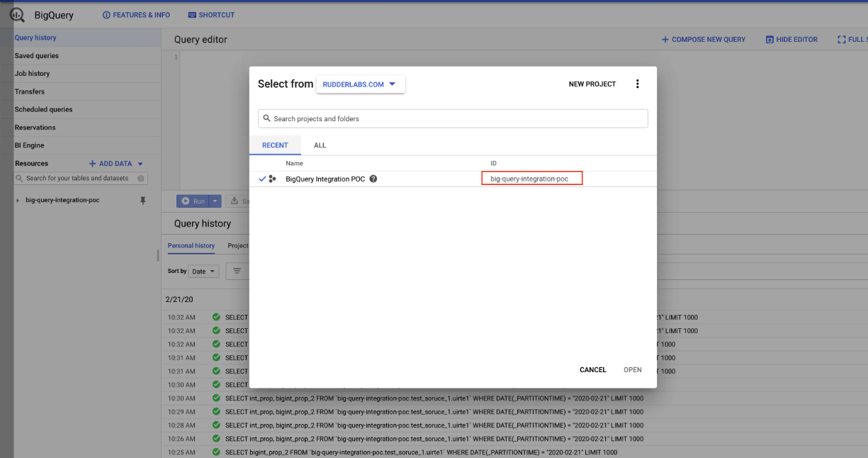Click the New Project button
Viewport: 868px width, 458px height.
(592, 84)
